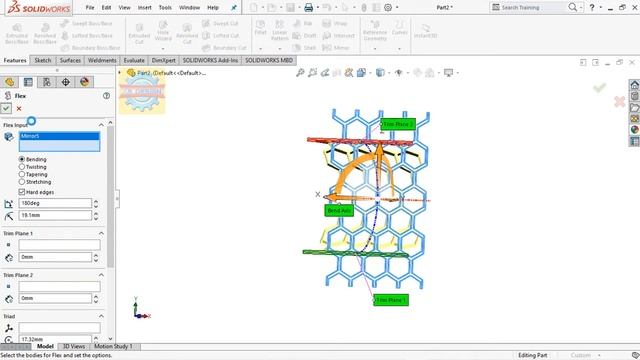Open the File menu
The height and width of the screenshot is (360, 640).
coord(90,7)
